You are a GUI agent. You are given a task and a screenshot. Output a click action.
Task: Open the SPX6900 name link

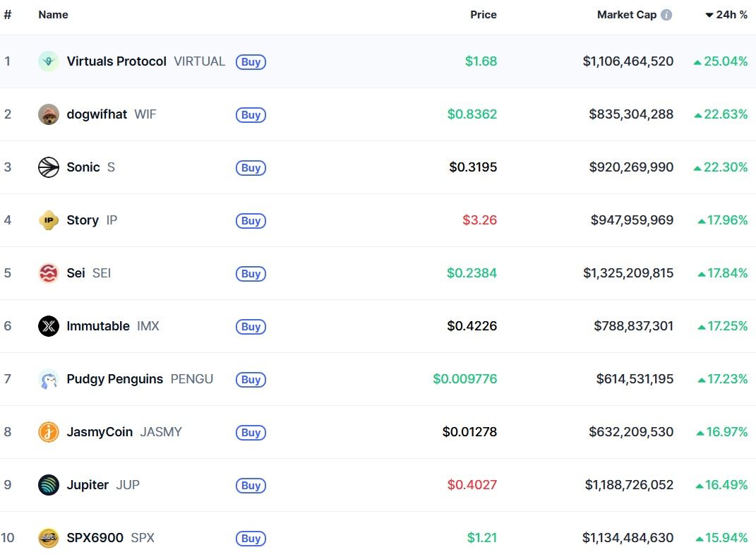(x=95, y=538)
